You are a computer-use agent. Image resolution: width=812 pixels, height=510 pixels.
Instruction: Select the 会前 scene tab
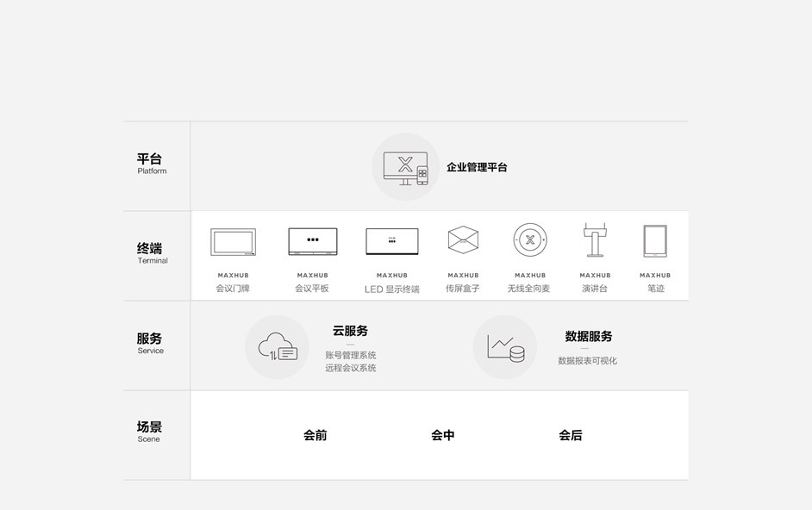pyautogui.click(x=315, y=435)
